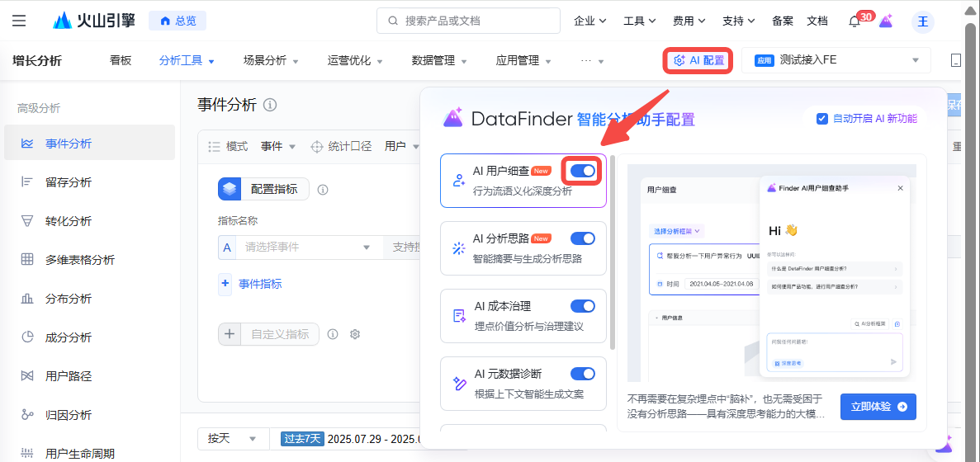
Task: Click the 过去7天 date range picker
Action: [x=350, y=439]
